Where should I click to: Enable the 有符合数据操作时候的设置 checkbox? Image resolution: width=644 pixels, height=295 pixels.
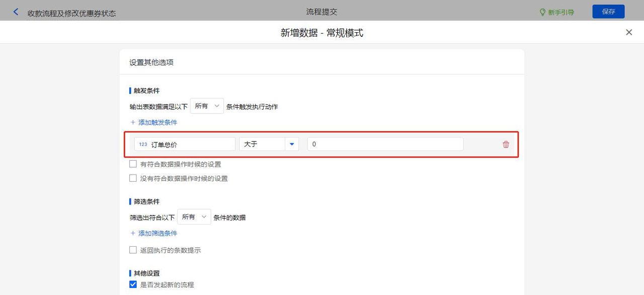coord(133,164)
